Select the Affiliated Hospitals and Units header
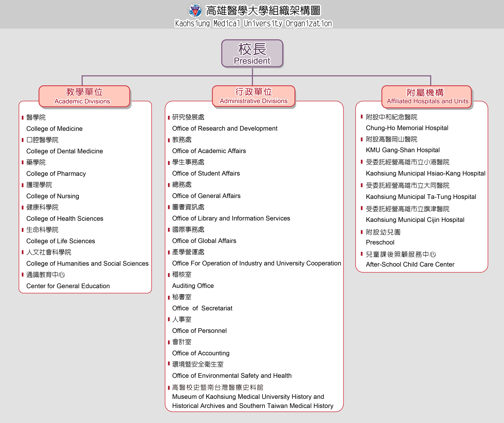The height and width of the screenshot is (423, 504). click(x=426, y=97)
